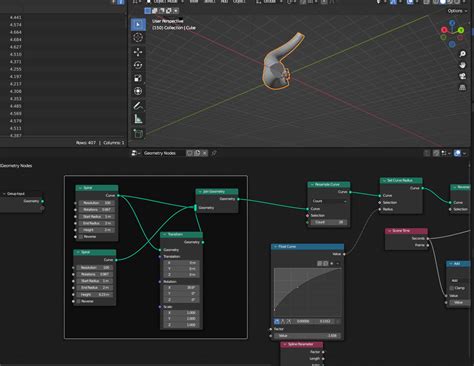474x366 pixels.
Task: Click Resolution field in upper Spiral node
Action: tap(97, 203)
